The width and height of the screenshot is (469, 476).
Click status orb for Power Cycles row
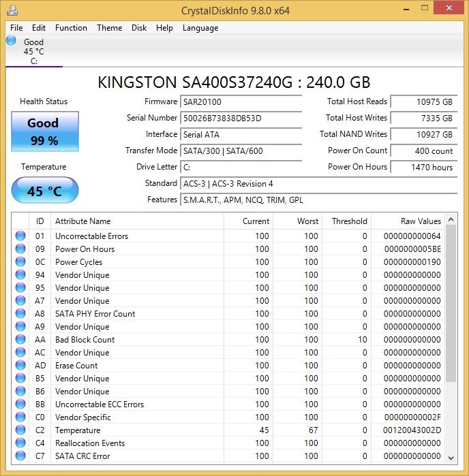(x=20, y=261)
